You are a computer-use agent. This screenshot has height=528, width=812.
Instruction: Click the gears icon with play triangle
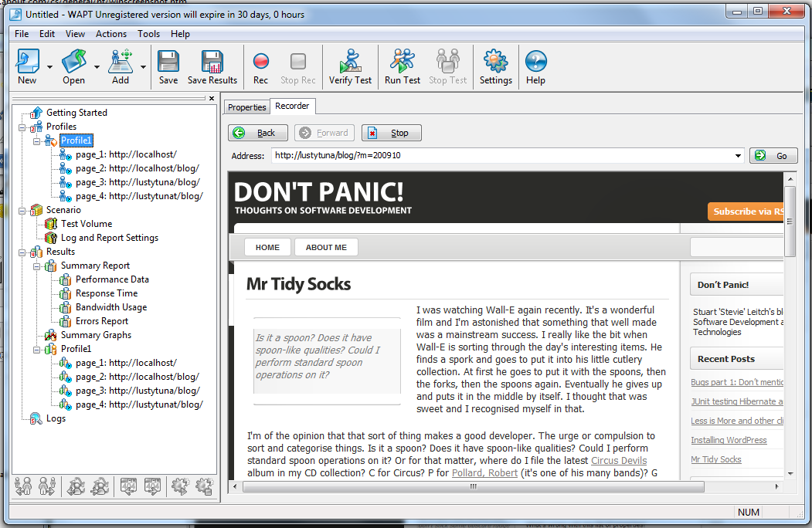click(x=180, y=486)
